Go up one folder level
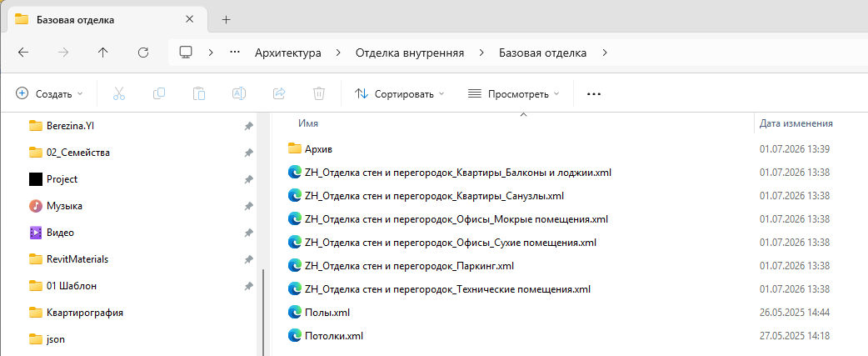This screenshot has height=356, width=868. [x=103, y=53]
